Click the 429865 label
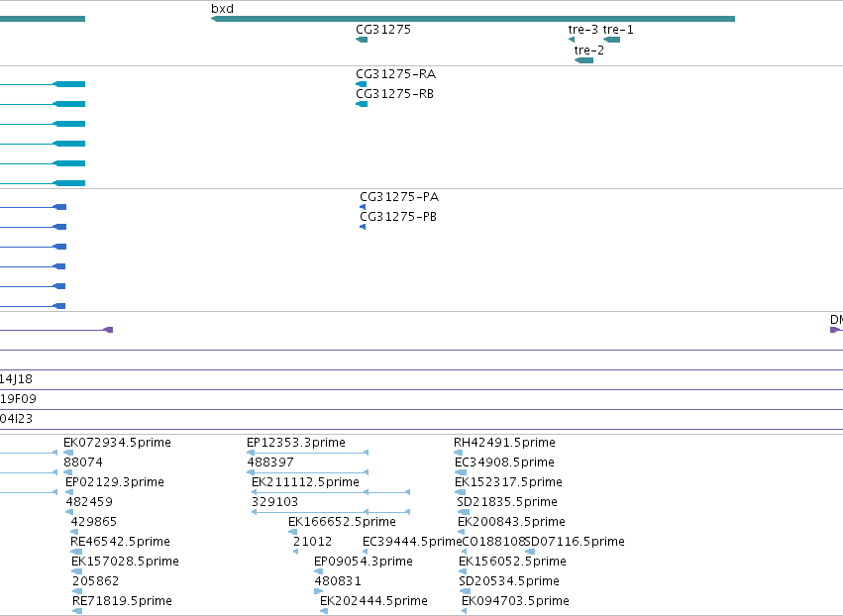 [x=94, y=522]
